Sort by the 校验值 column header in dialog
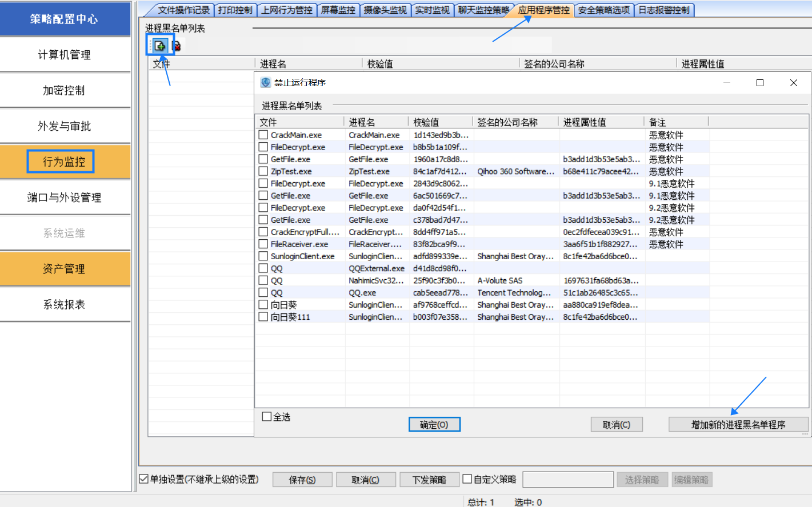812x507 pixels. coord(439,122)
